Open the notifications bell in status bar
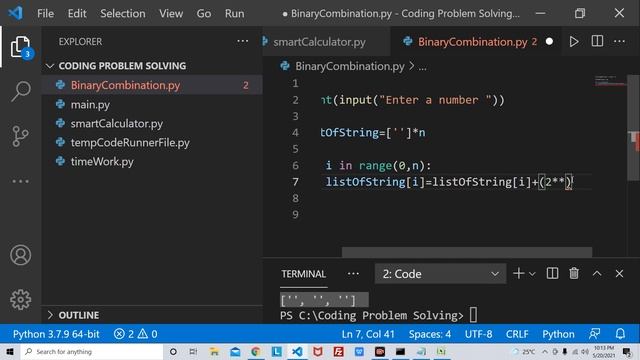Screen dimensions: 640x360 tap(620, 334)
